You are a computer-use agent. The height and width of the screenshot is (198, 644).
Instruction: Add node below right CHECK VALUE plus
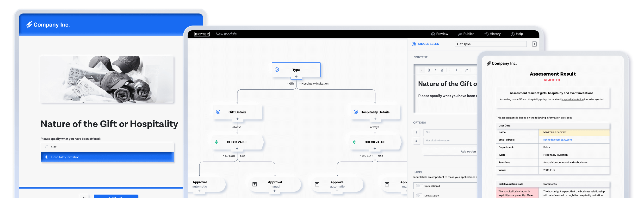click(x=375, y=149)
